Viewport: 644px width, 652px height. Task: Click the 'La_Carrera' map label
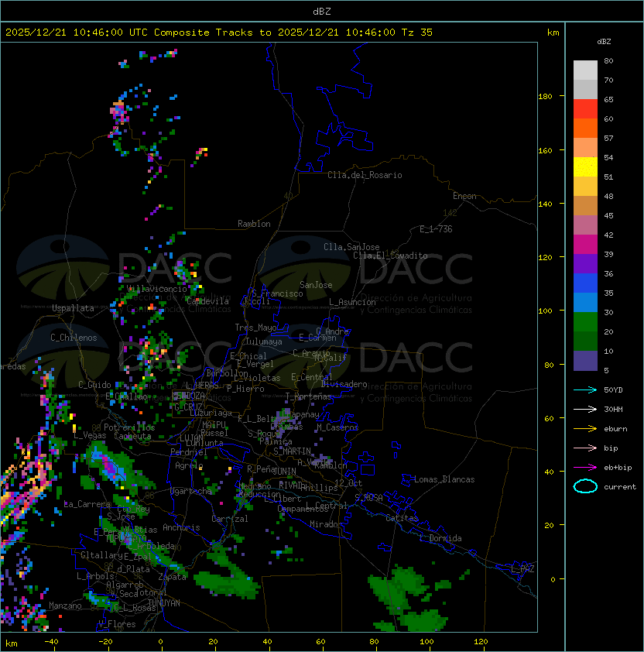(x=87, y=504)
